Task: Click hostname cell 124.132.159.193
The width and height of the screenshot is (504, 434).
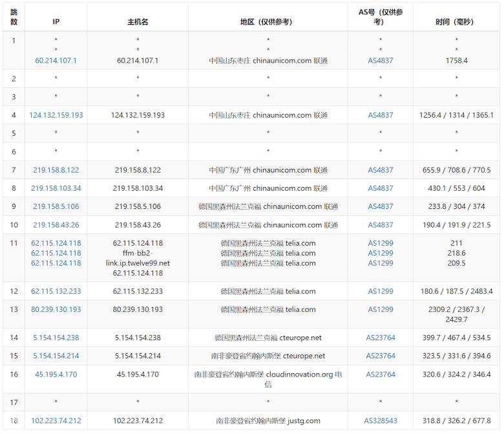Action: [x=138, y=115]
